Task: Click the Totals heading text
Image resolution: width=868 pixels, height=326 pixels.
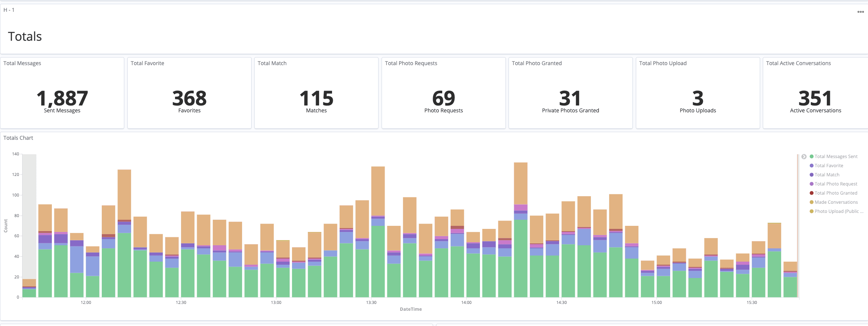Action: tap(25, 36)
